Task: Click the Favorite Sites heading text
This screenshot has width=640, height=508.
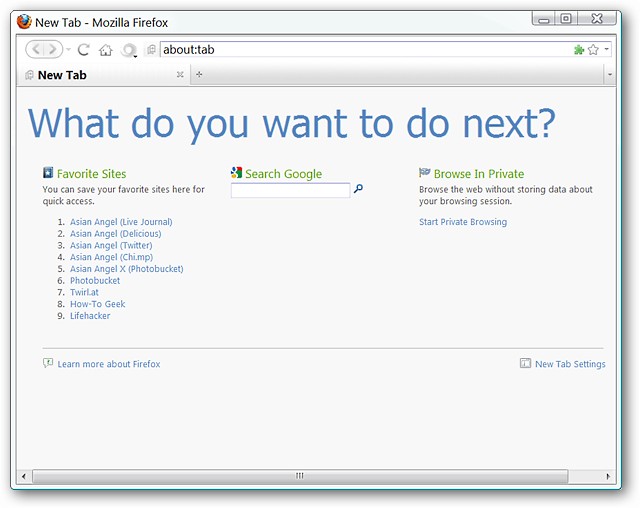Action: point(91,174)
